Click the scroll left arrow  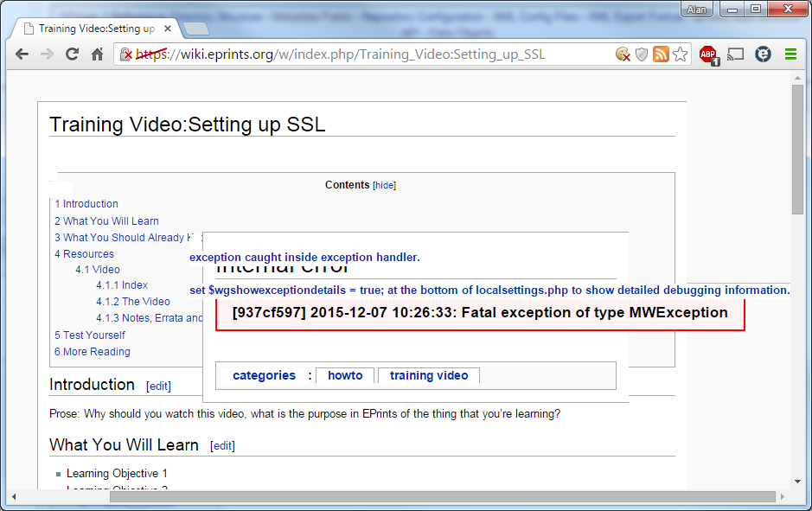14,497
